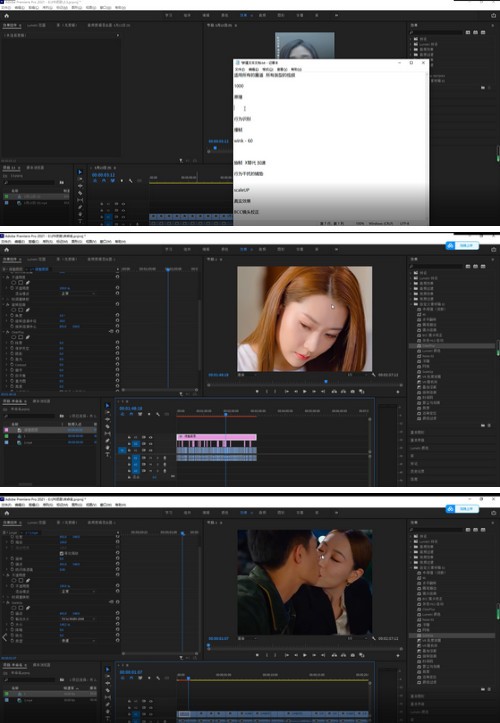The width and height of the screenshot is (500, 723).
Task: Open 文件(F) menu in the Notepad window
Action: pyautogui.click(x=239, y=69)
